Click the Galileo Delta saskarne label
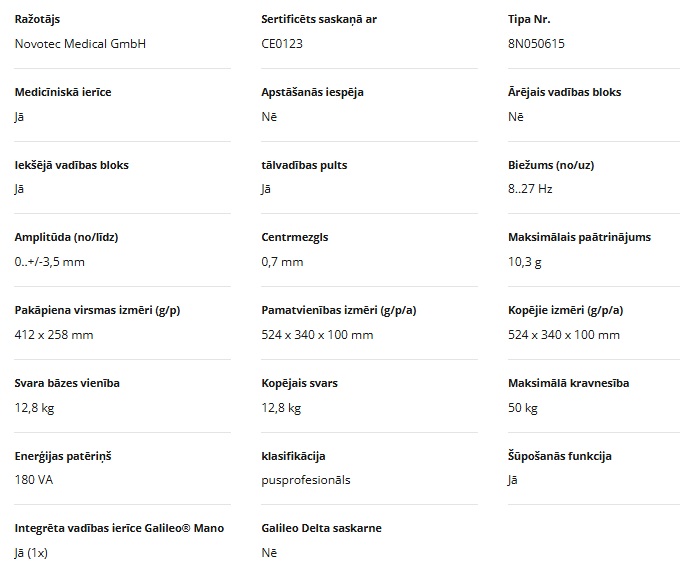The width and height of the screenshot is (680, 579). click(321, 528)
